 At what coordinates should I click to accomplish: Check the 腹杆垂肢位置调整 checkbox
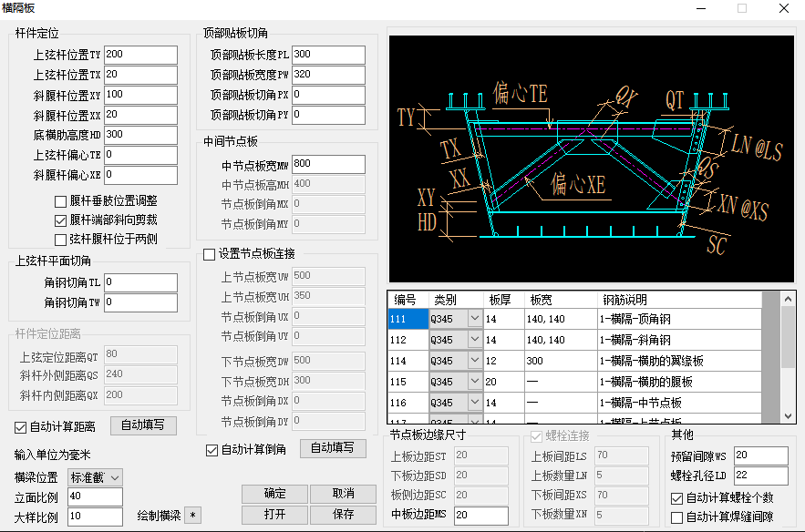click(60, 201)
